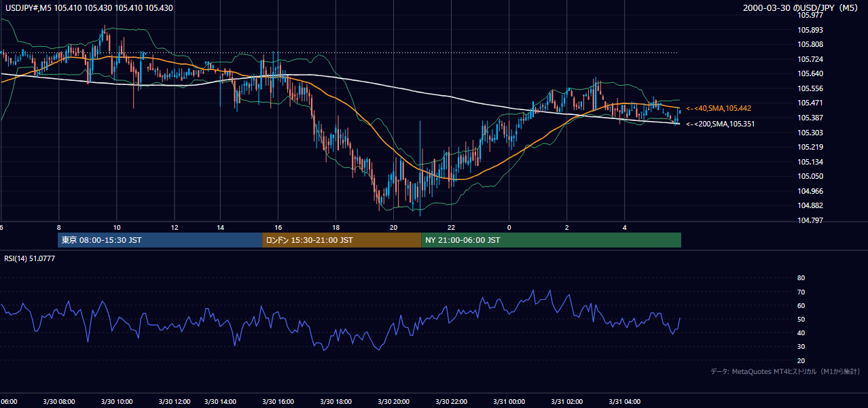Click the RSI(14) 51.0777 indicator label
Viewport: 868px width, 408px height.
pos(30,258)
